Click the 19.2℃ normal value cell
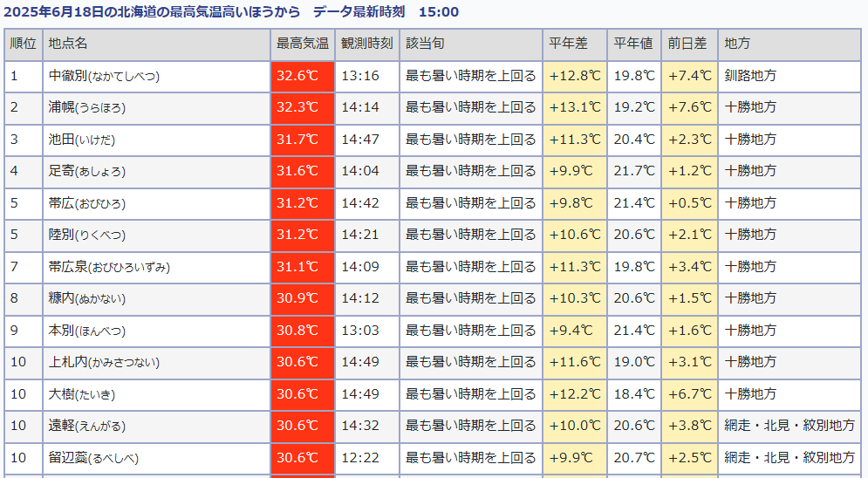 [634, 107]
